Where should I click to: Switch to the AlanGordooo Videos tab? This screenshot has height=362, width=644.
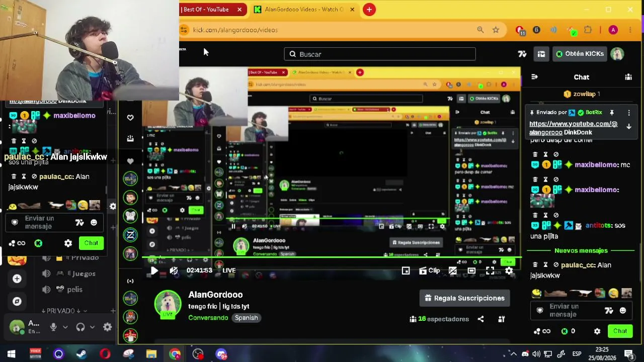(x=304, y=9)
